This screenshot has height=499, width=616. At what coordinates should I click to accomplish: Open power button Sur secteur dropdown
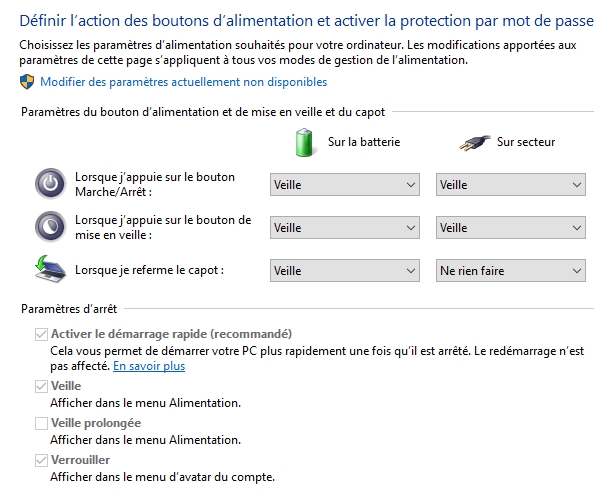click(x=511, y=184)
